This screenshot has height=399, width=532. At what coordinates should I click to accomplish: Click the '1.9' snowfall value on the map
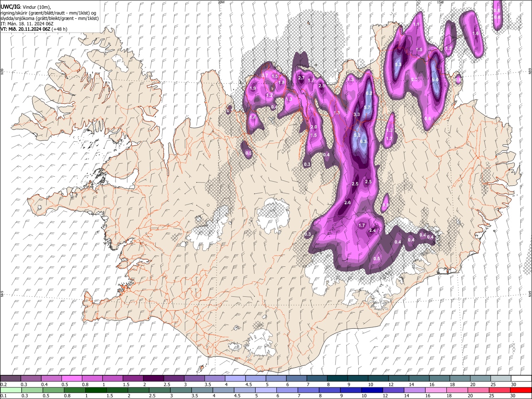click(253, 89)
